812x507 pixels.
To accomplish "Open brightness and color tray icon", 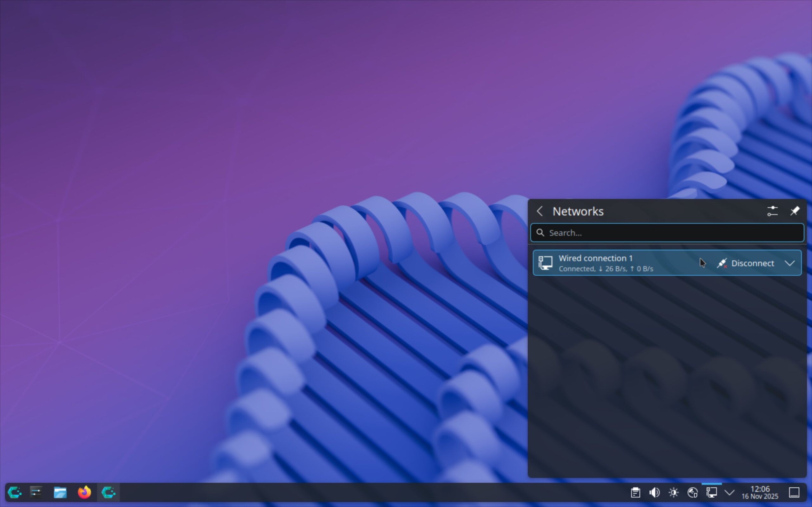I will (x=673, y=492).
